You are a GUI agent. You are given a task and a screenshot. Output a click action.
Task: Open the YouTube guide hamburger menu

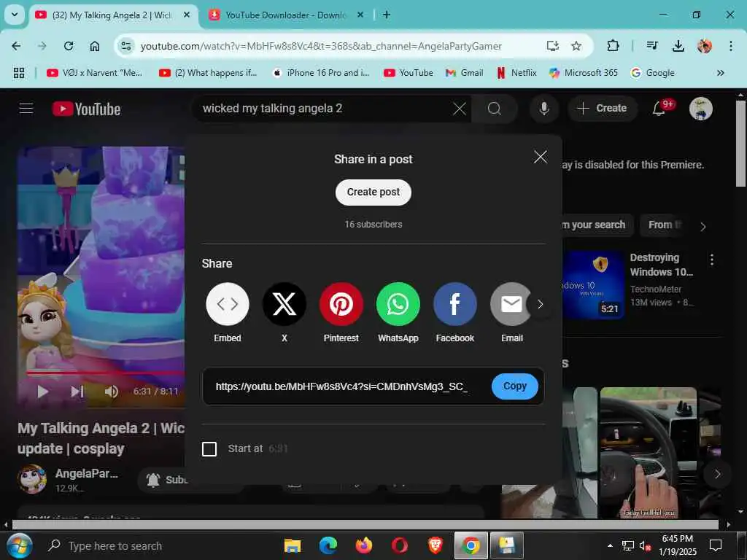pos(26,109)
